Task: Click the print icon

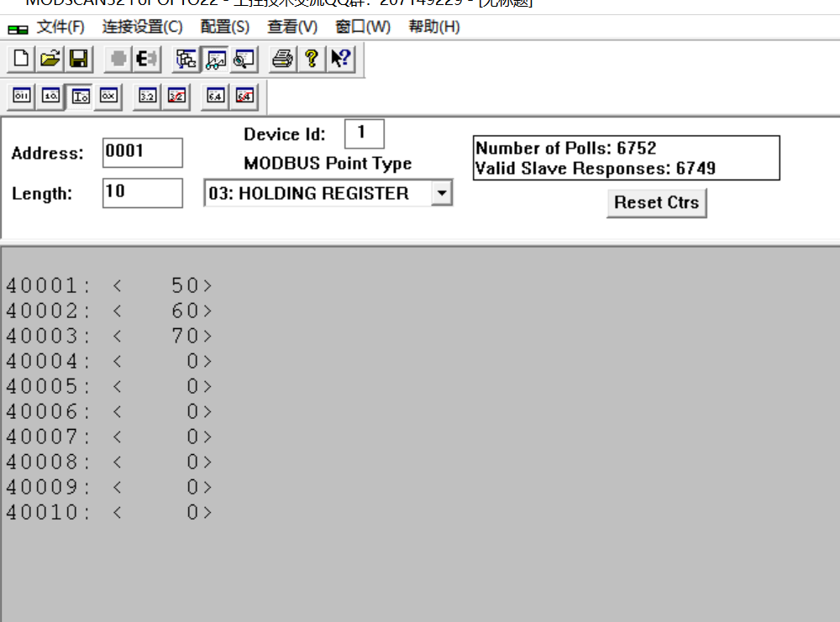Action: coord(283,60)
